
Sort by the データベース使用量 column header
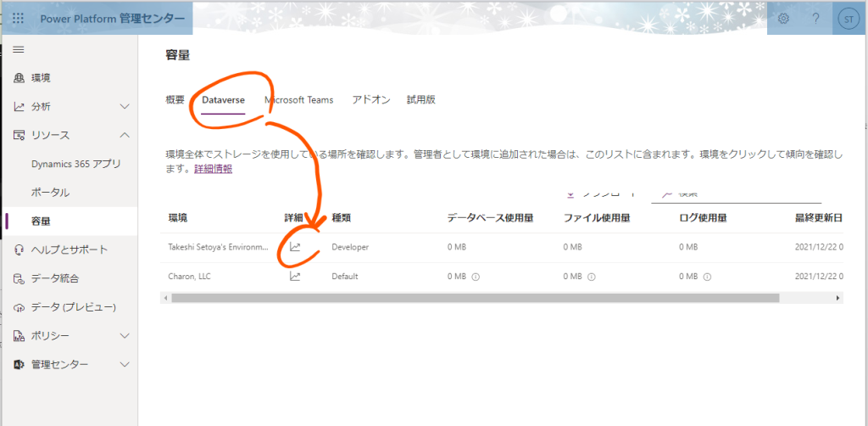(x=490, y=218)
